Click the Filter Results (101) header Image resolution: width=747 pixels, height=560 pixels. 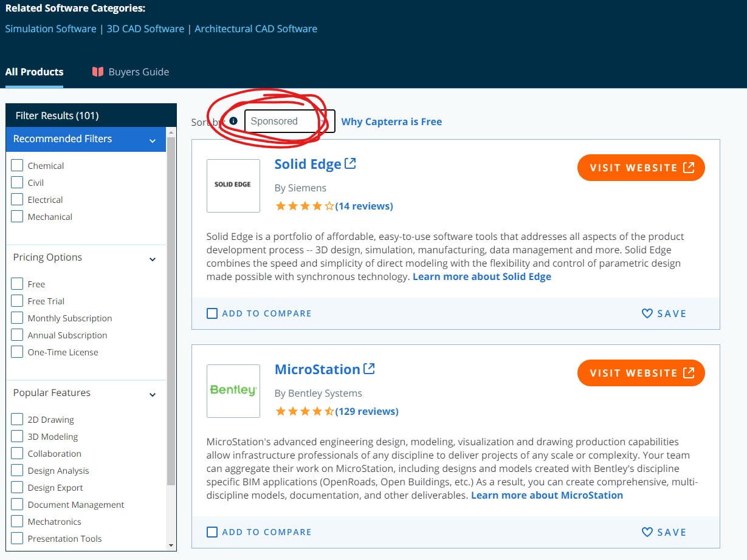(91, 115)
